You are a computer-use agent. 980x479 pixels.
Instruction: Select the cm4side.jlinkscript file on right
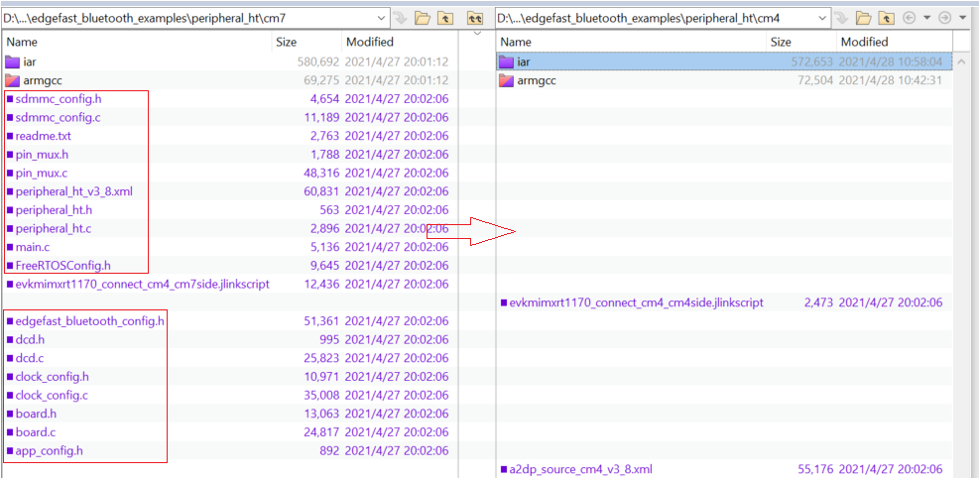pyautogui.click(x=636, y=302)
